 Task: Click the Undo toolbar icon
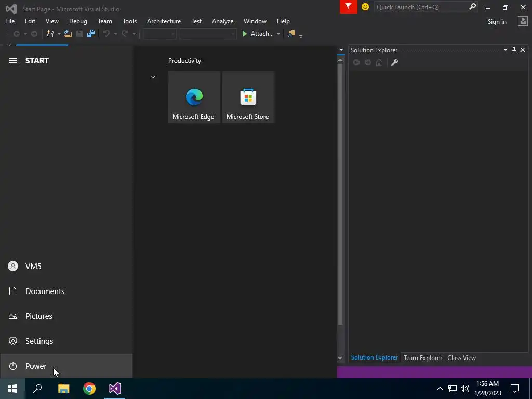(x=107, y=34)
